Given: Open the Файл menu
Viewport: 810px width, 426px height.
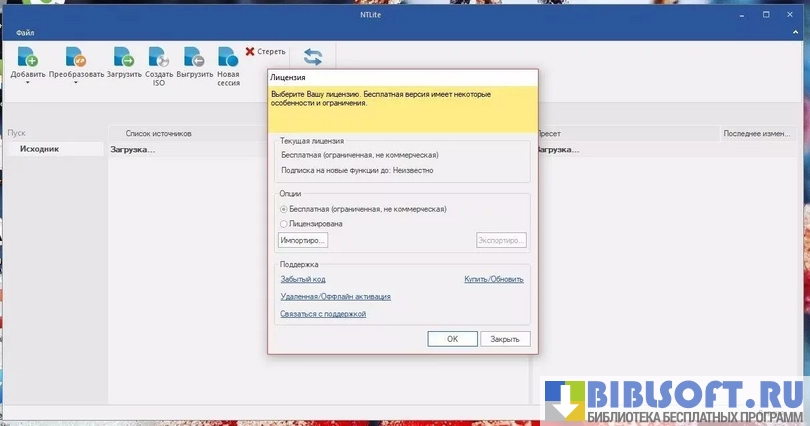Looking at the screenshot, I should click(x=25, y=33).
